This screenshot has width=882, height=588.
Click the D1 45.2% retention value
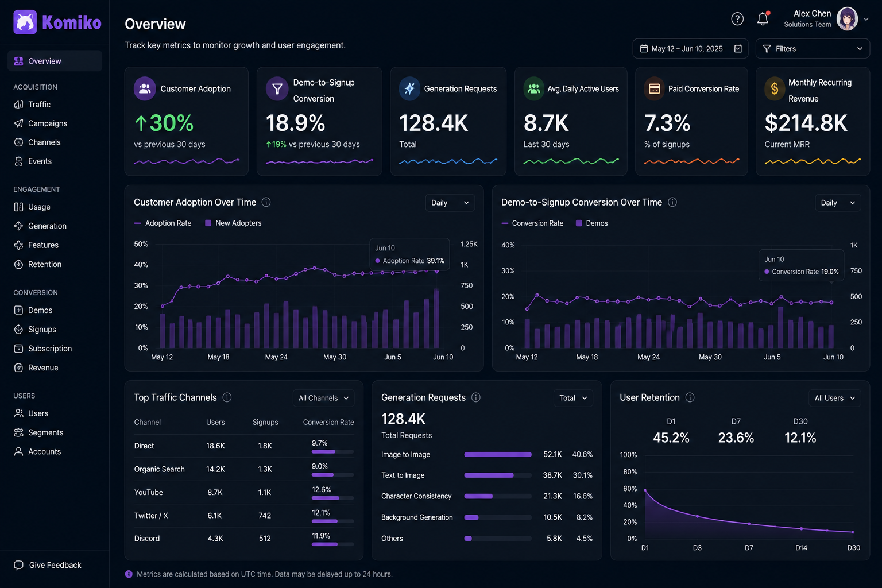[671, 438]
